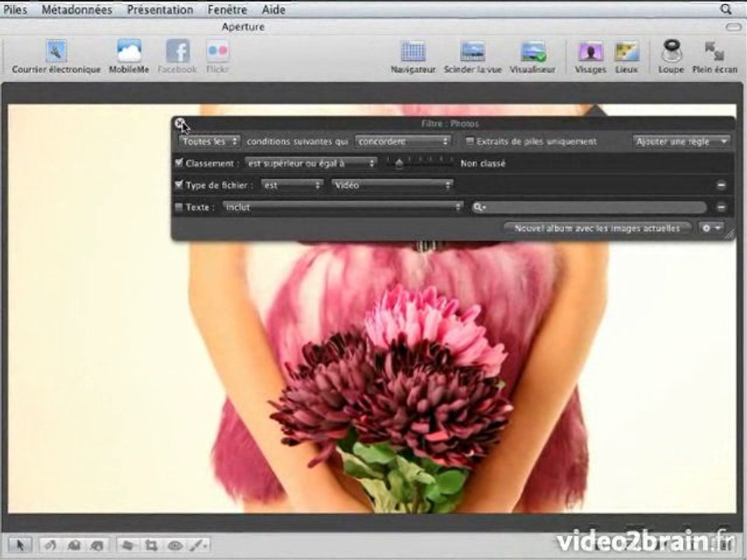Enter Plein écran full screen mode
Image resolution: width=747 pixels, height=560 pixels.
pyautogui.click(x=714, y=51)
